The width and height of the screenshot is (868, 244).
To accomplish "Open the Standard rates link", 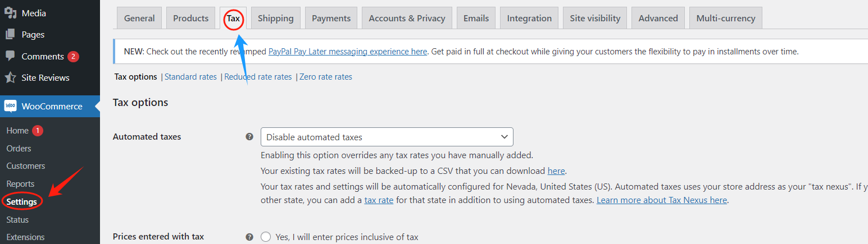I will click(190, 77).
